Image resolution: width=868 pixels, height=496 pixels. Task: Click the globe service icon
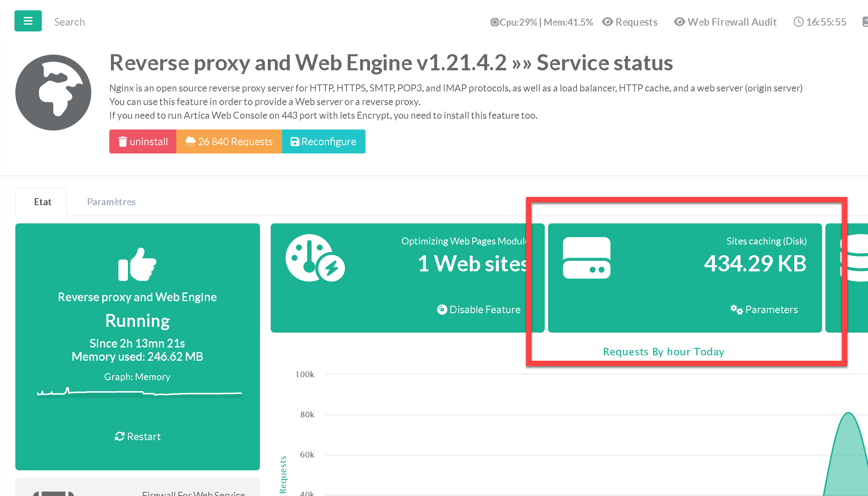(53, 93)
